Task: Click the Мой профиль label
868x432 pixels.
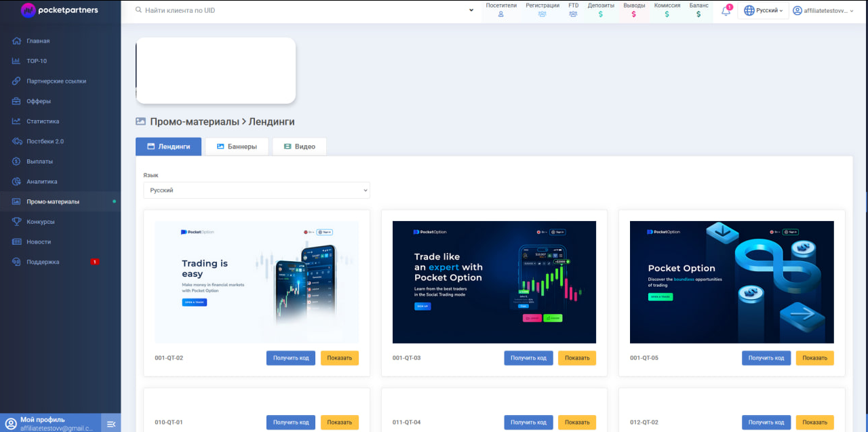Action: pyautogui.click(x=43, y=420)
